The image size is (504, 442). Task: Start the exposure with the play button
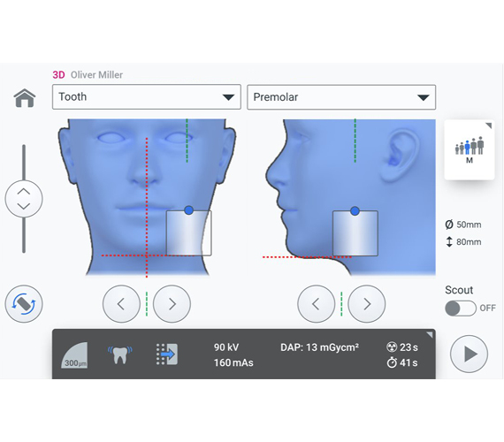(x=469, y=354)
